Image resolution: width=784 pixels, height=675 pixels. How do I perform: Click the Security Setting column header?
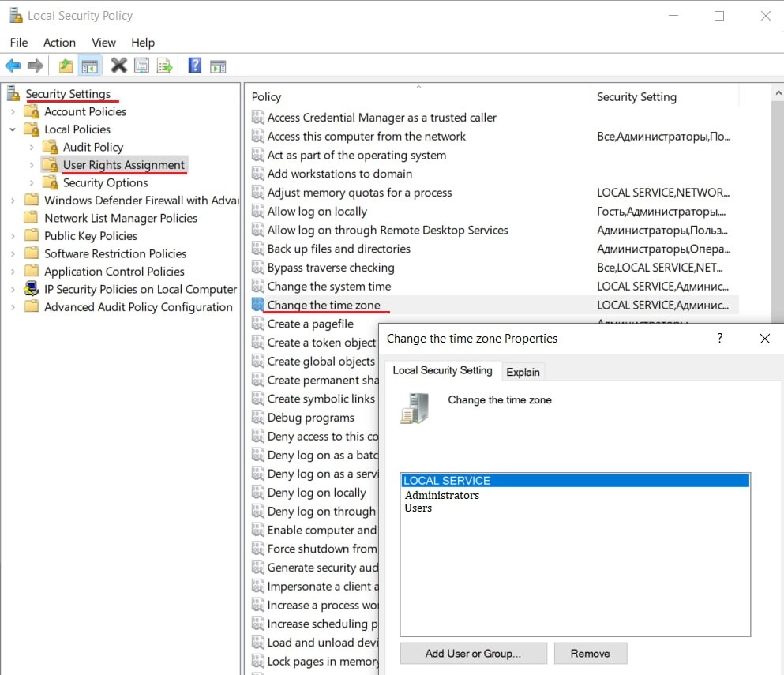pyautogui.click(x=636, y=97)
